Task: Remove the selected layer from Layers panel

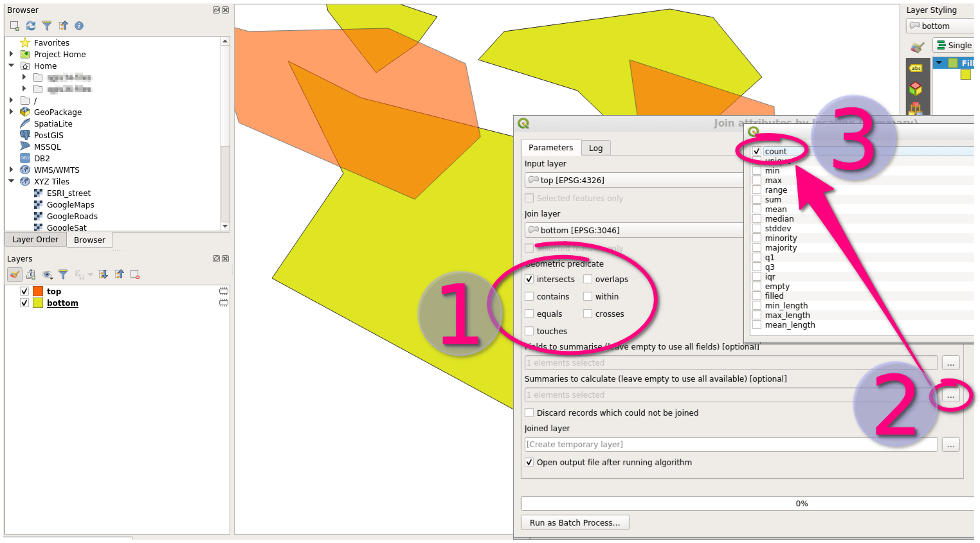Action: point(135,274)
